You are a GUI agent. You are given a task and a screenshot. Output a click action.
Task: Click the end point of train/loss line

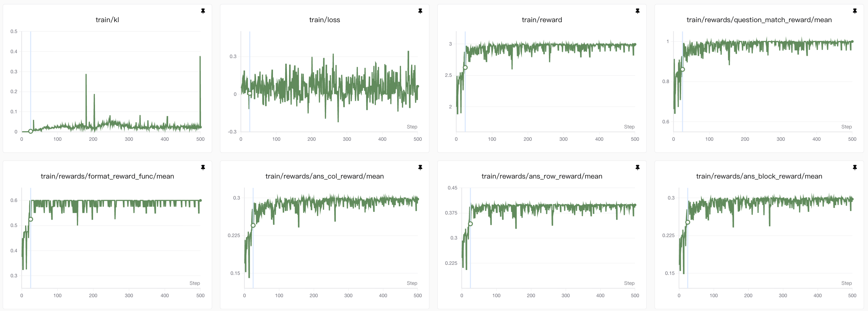pyautogui.click(x=418, y=86)
